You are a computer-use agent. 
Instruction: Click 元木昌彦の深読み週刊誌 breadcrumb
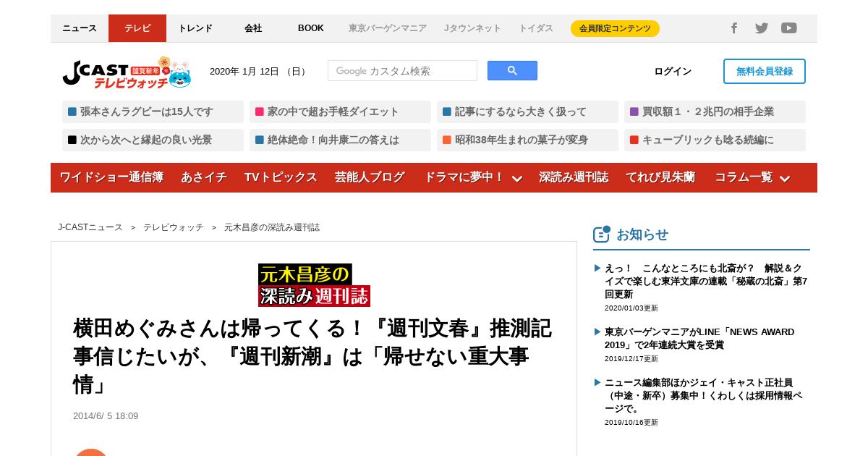272,227
